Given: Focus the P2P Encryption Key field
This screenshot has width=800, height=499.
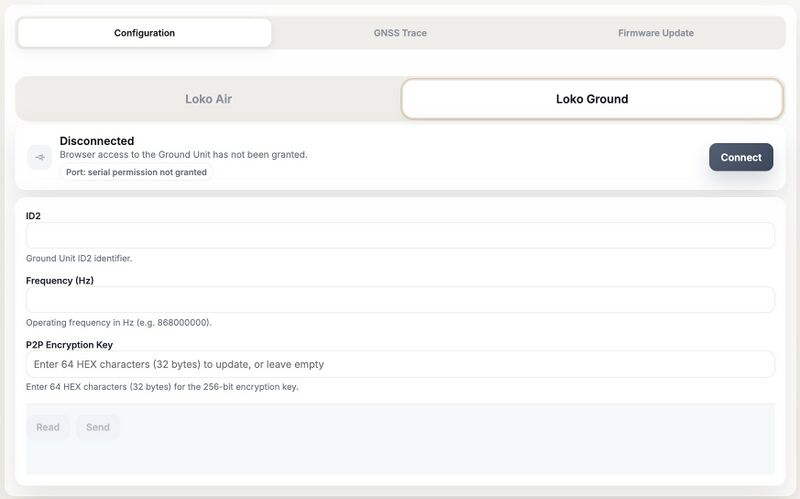Looking at the screenshot, I should click(x=400, y=364).
